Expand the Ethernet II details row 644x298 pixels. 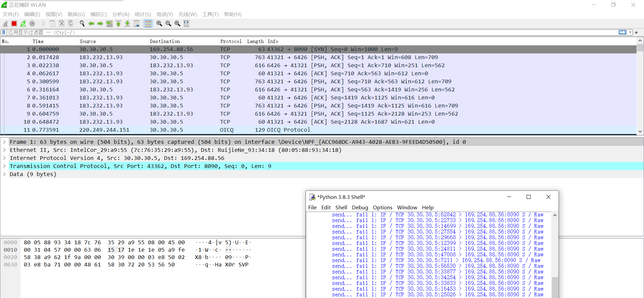pos(4,150)
